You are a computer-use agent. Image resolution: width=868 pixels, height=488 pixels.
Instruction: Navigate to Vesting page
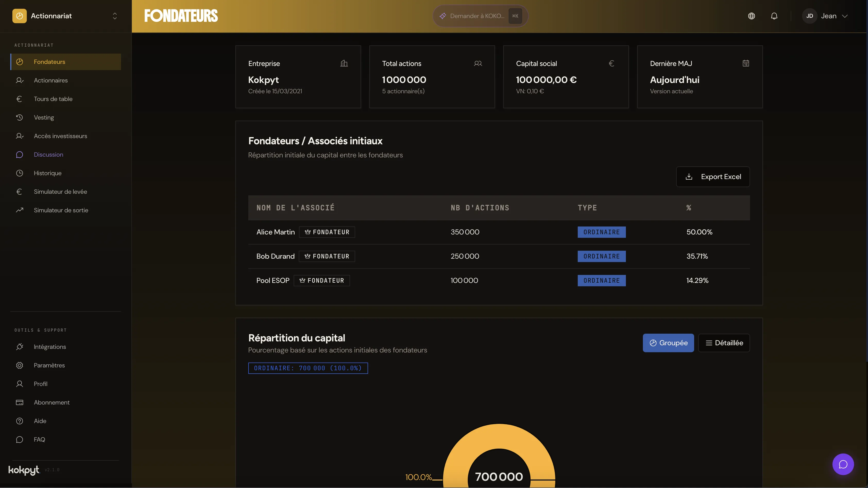[x=66, y=117]
